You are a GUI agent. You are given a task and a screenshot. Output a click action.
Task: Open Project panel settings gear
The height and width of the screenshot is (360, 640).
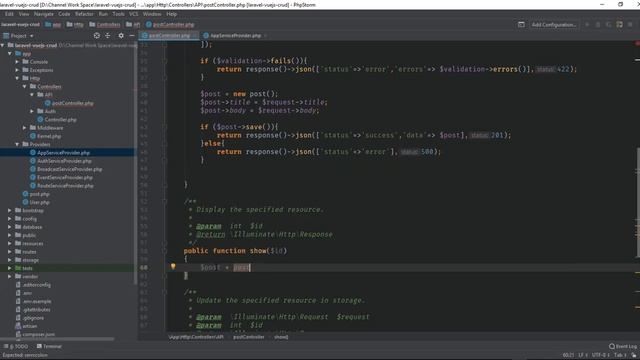click(121, 36)
